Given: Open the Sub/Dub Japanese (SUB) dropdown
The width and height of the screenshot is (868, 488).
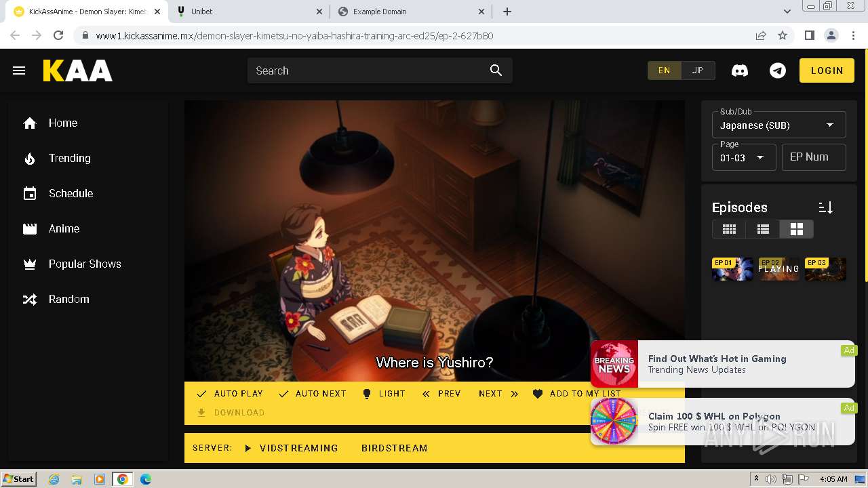Looking at the screenshot, I should (778, 125).
